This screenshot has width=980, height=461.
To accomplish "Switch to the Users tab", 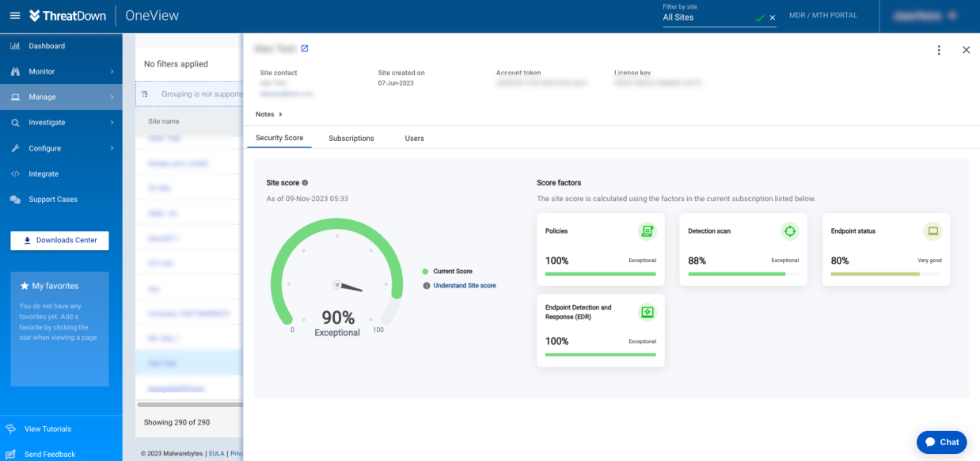I will coord(414,139).
